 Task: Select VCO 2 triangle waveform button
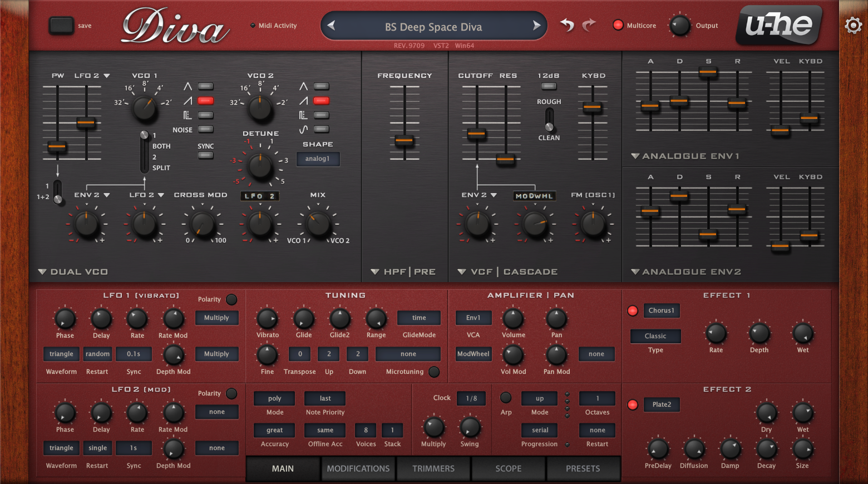coord(321,86)
